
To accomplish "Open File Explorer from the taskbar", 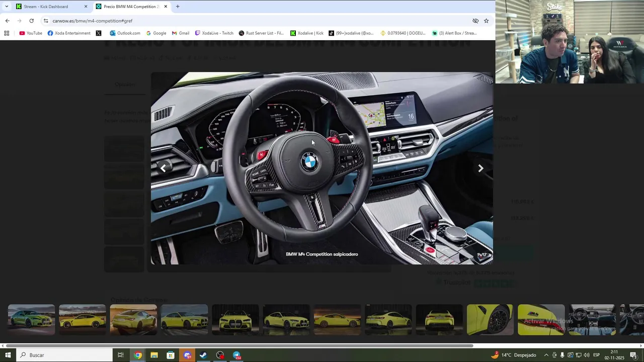I will [154, 355].
